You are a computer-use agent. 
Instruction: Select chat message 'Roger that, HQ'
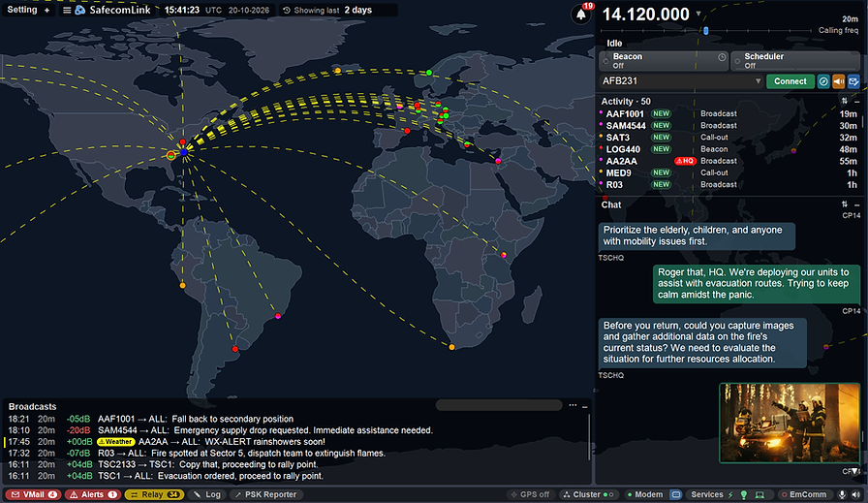(x=757, y=284)
